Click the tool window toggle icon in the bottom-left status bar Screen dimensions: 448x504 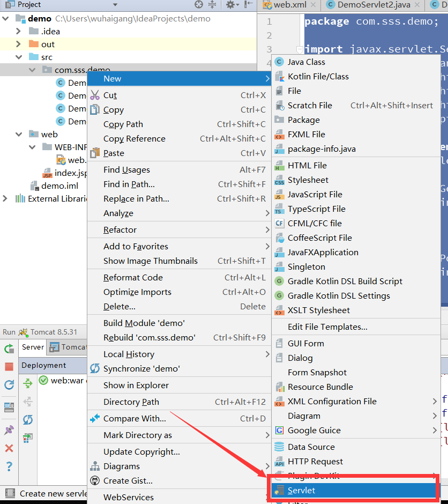10,493
